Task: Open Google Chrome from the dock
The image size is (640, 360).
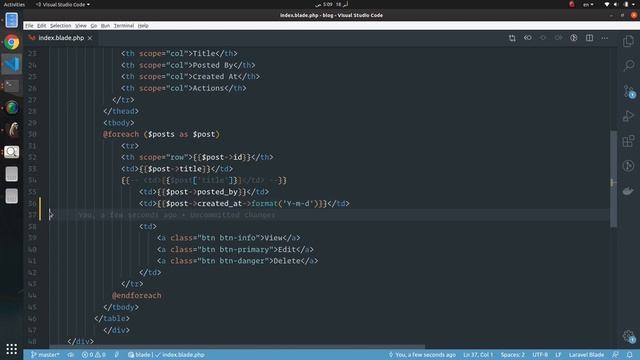Action: click(11, 42)
